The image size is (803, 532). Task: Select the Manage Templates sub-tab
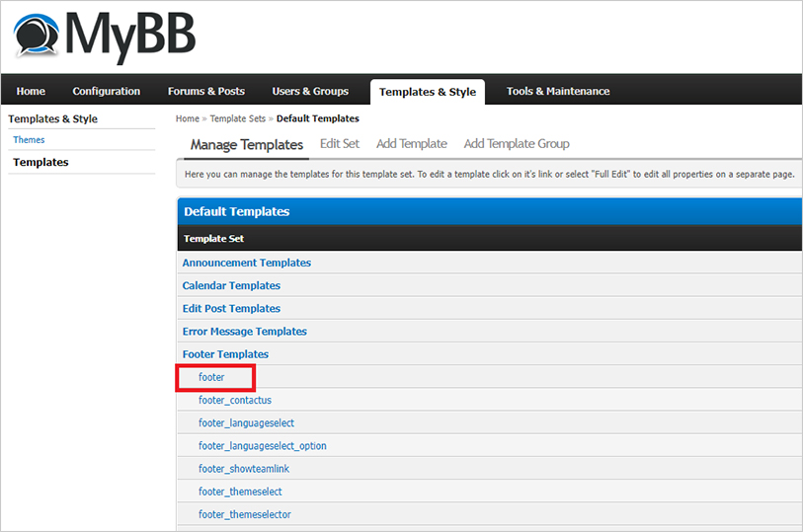click(x=247, y=145)
